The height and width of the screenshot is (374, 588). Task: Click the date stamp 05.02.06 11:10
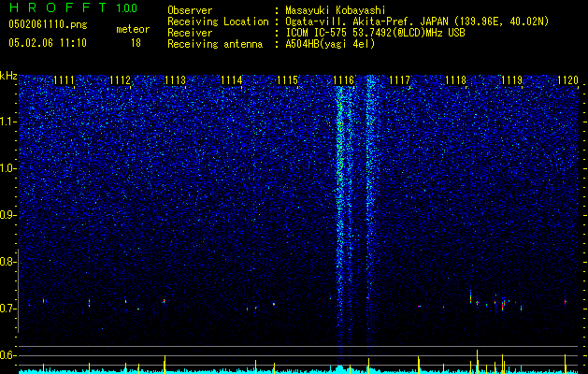(x=48, y=43)
